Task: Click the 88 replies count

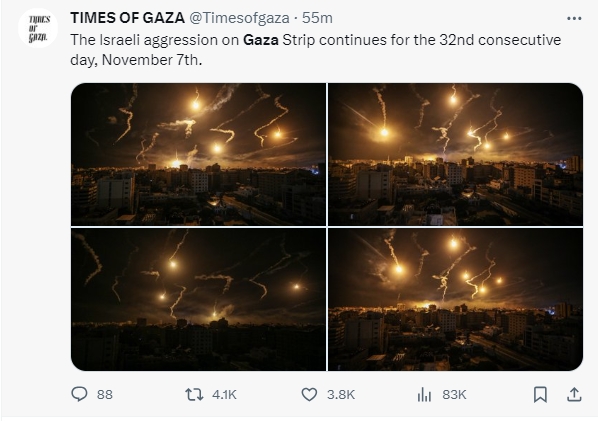Action: [104, 394]
